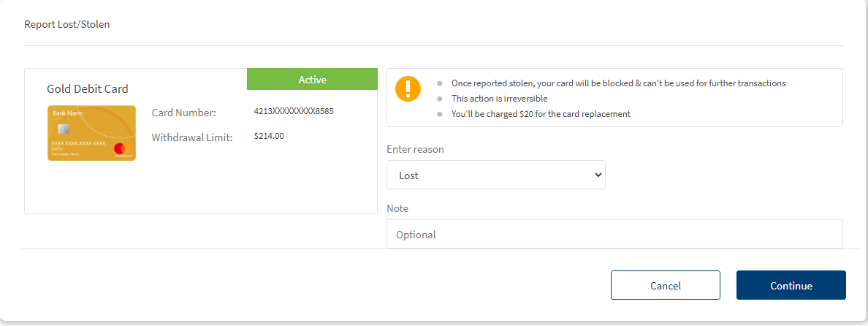Click the Gold Debit Card title
This screenshot has height=326, width=868.
pos(88,89)
